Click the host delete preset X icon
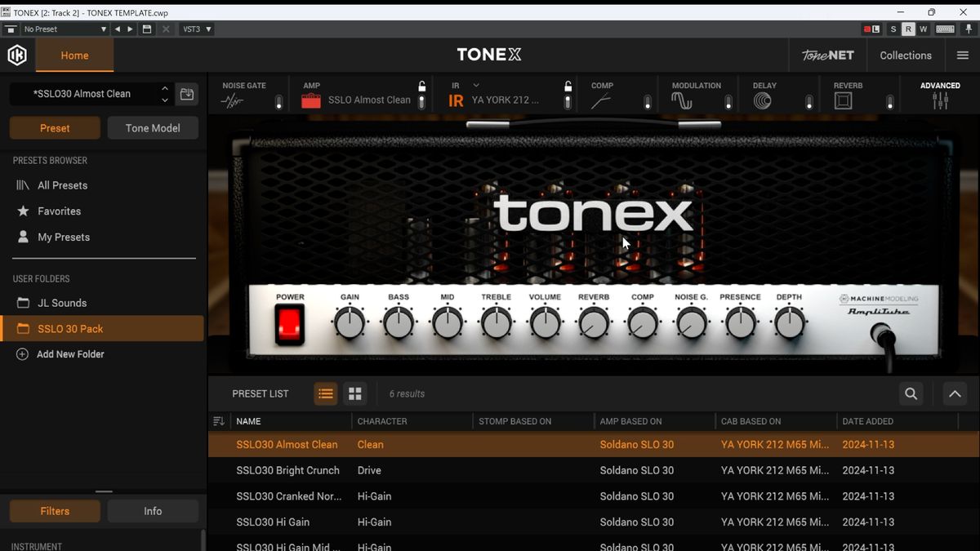 (166, 29)
